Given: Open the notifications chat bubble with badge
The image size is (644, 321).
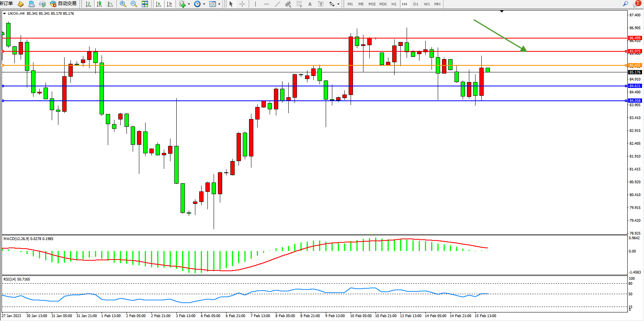Looking at the screenshot, I should pyautogui.click(x=636, y=4).
